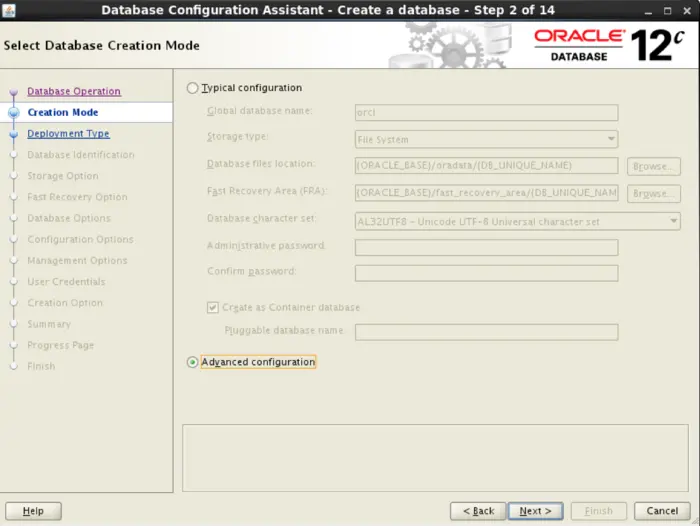700x526 pixels.
Task: Click the Pluggable database name field
Action: pyautogui.click(x=487, y=332)
